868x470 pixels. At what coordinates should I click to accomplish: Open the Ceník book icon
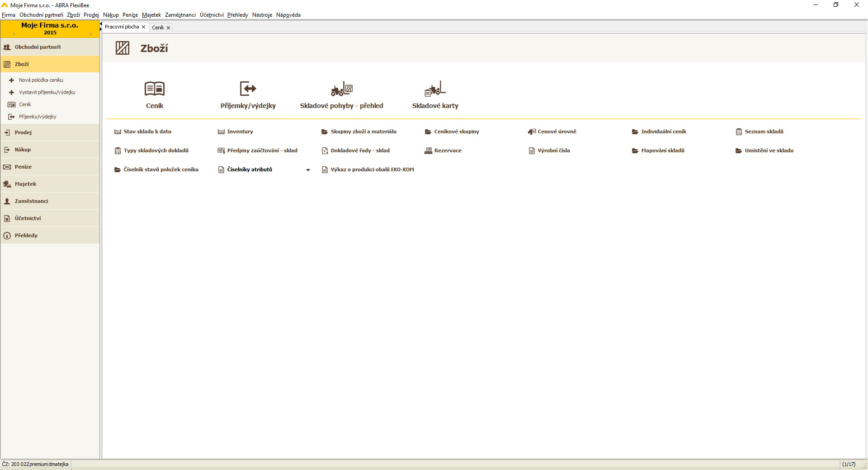pos(154,89)
